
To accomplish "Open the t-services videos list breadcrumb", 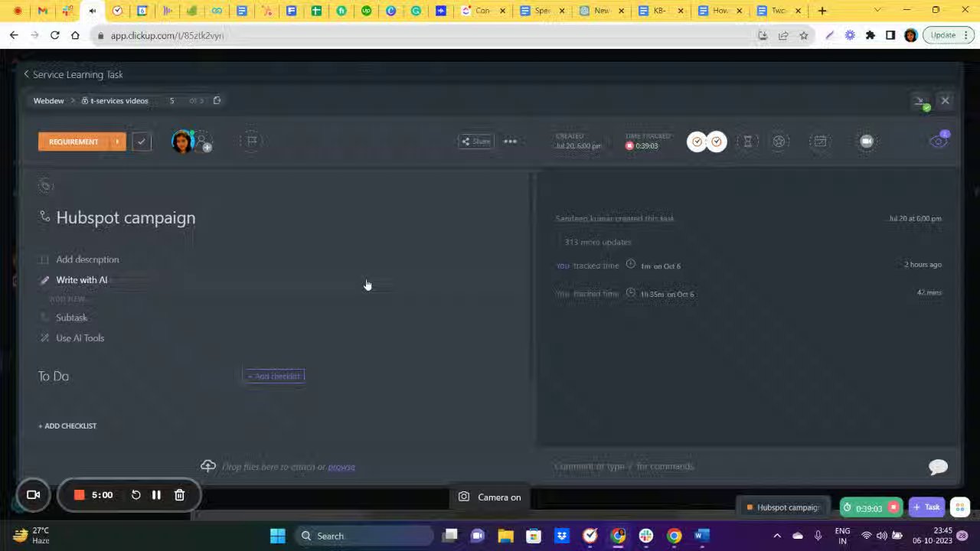I will (x=115, y=100).
